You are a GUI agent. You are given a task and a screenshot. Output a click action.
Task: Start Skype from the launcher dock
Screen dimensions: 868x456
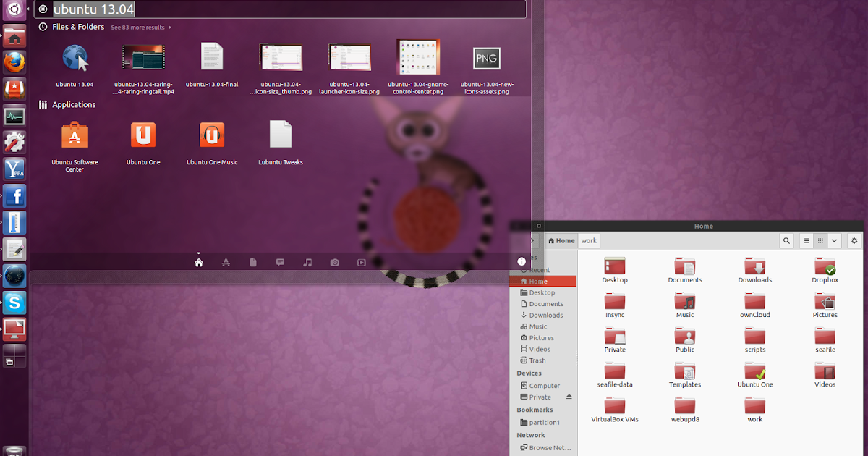14,303
